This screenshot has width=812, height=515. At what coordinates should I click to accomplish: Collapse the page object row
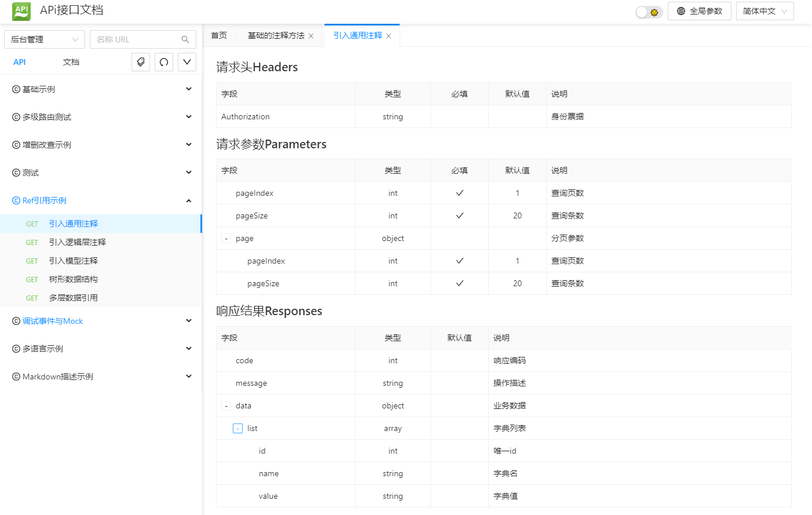226,239
